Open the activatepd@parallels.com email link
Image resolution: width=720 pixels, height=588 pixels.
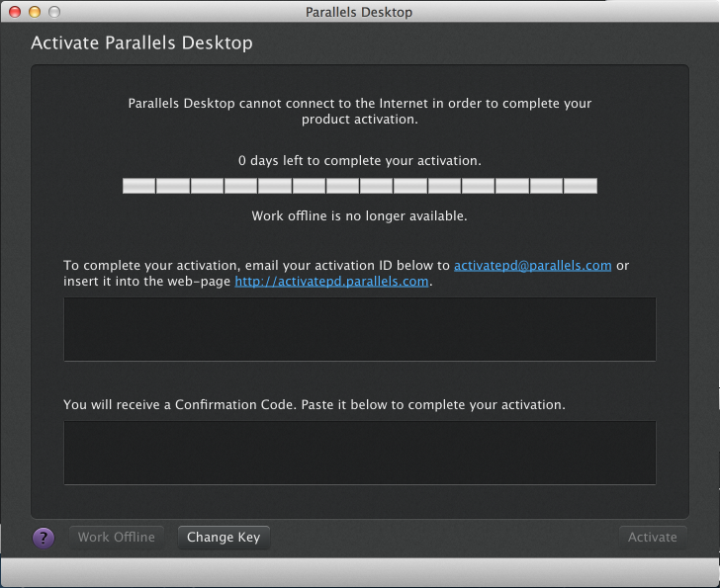coord(533,266)
